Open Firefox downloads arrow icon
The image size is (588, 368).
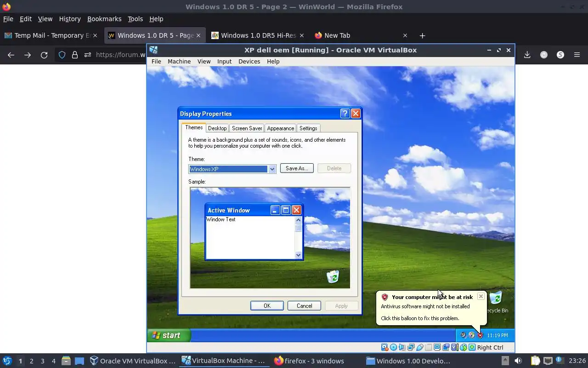coord(527,55)
